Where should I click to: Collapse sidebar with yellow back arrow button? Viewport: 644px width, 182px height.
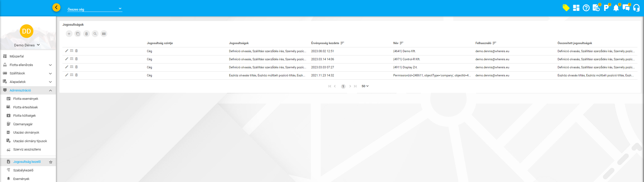[56, 8]
